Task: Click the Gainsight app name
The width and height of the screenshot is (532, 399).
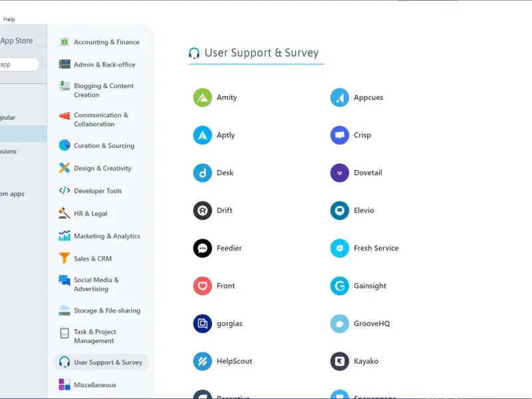Action: tap(370, 286)
